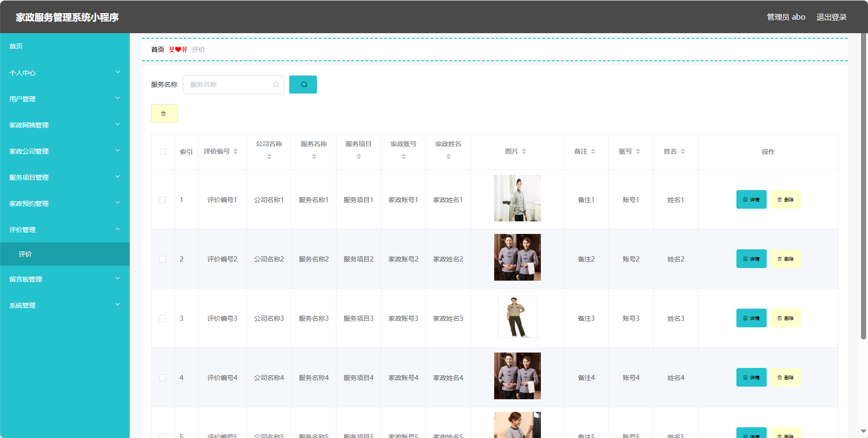Sort by 备注 column arrows

(x=593, y=151)
